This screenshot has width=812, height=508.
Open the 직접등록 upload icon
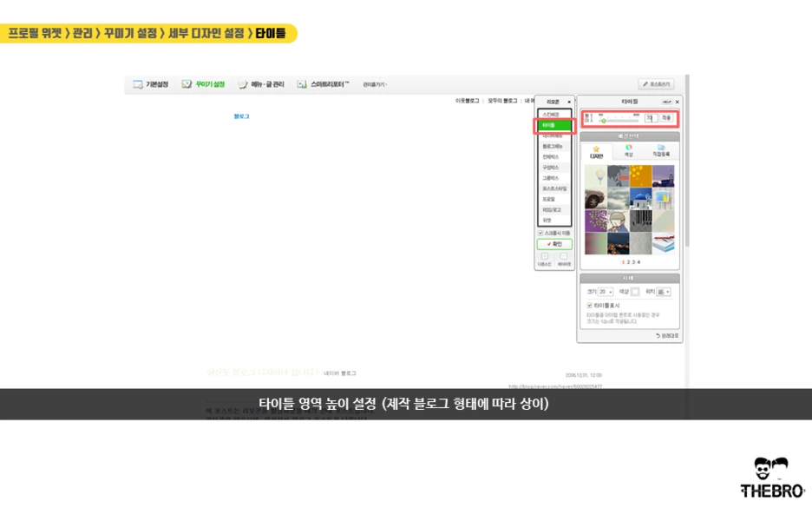663,149
